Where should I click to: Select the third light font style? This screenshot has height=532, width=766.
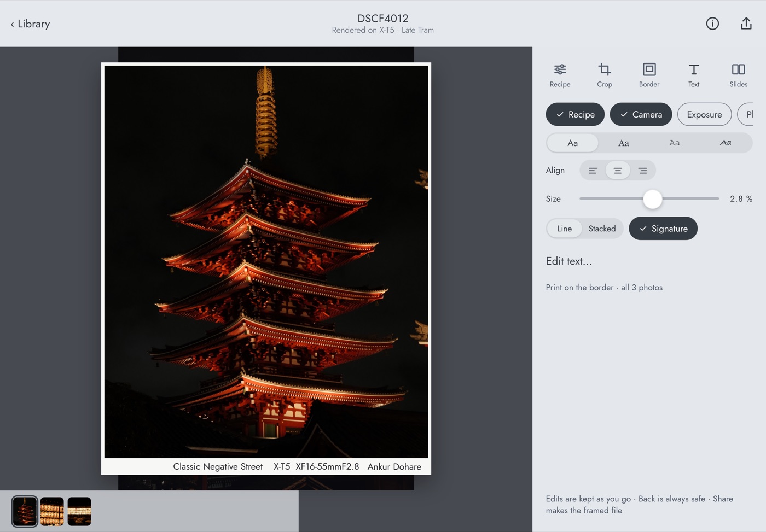point(674,143)
